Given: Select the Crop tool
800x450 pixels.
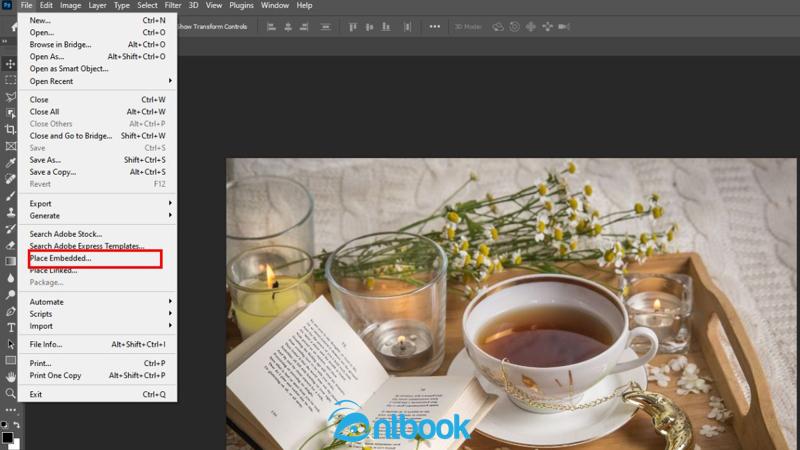Looking at the screenshot, I should click(10, 130).
